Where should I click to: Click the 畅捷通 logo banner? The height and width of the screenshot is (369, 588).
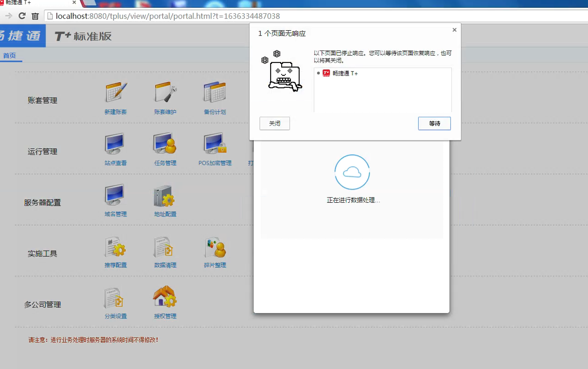pos(22,36)
